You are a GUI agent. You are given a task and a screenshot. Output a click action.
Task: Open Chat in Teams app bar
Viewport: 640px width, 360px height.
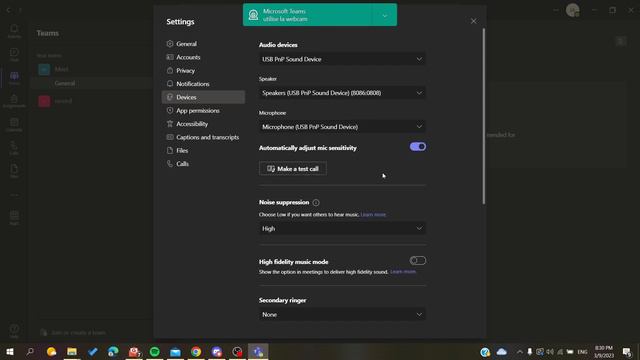[x=14, y=54]
